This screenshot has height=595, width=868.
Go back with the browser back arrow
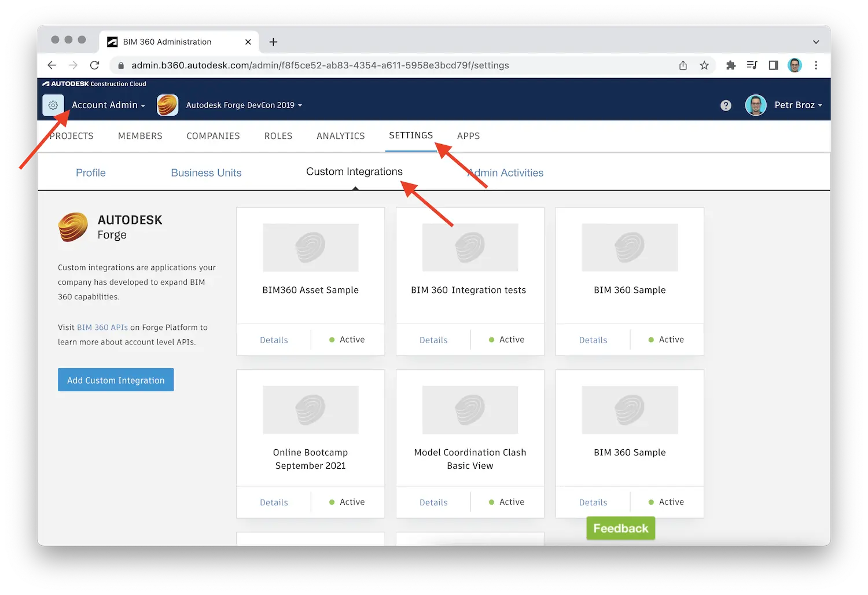[52, 65]
